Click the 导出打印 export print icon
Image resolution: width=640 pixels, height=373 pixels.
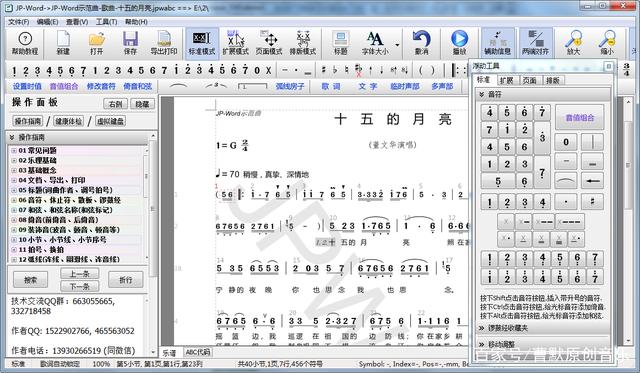(164, 43)
